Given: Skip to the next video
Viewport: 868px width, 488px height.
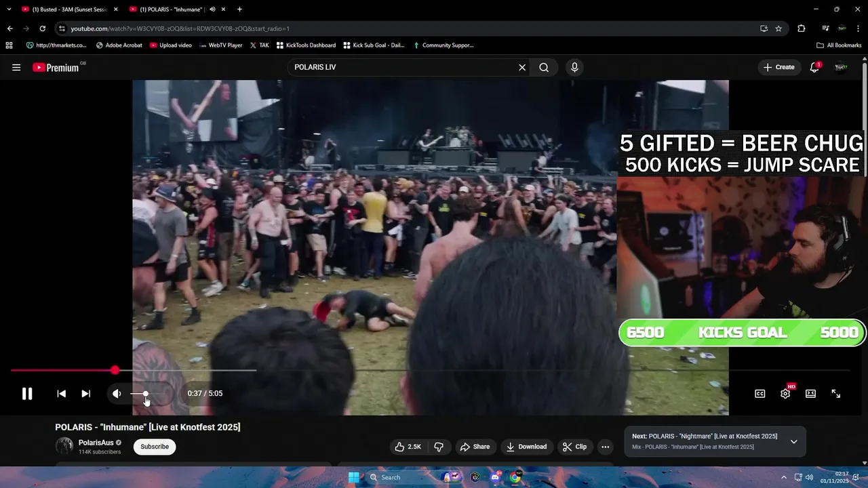Looking at the screenshot, I should 86,394.
